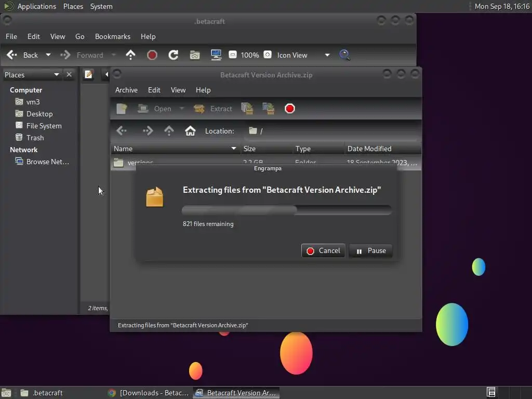
Task: Click the workspace switcher icon in bottom panel
Action: coord(490,393)
